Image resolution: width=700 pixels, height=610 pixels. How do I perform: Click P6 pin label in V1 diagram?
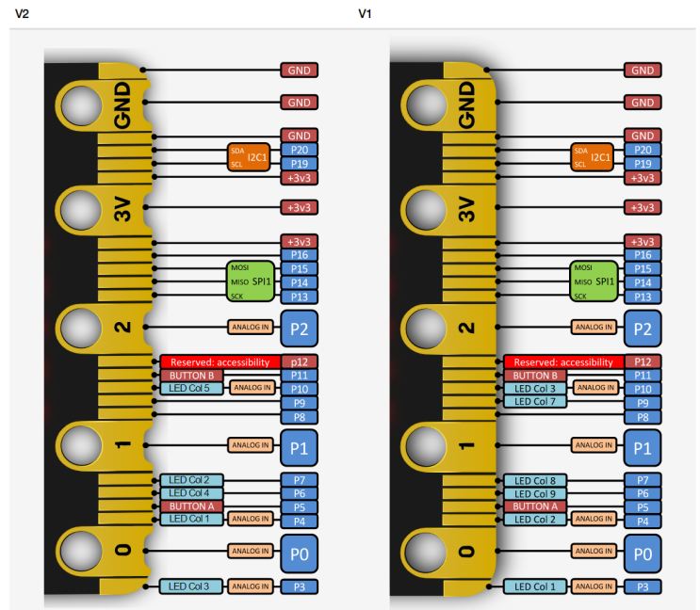coord(643,493)
